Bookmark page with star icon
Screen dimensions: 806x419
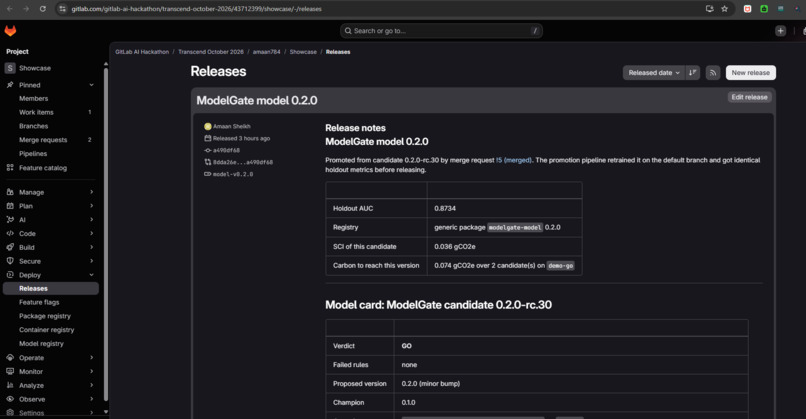pos(724,9)
